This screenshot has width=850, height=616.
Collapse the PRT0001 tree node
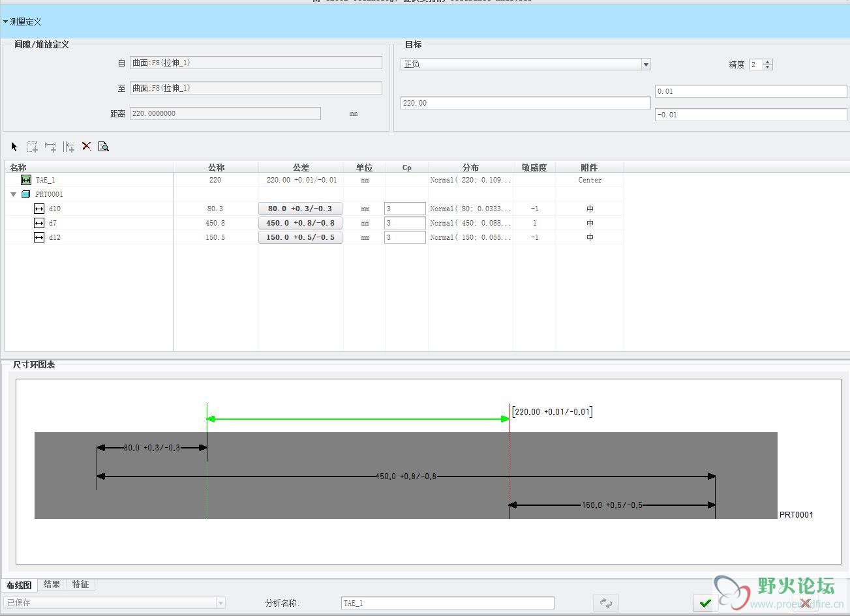13,194
